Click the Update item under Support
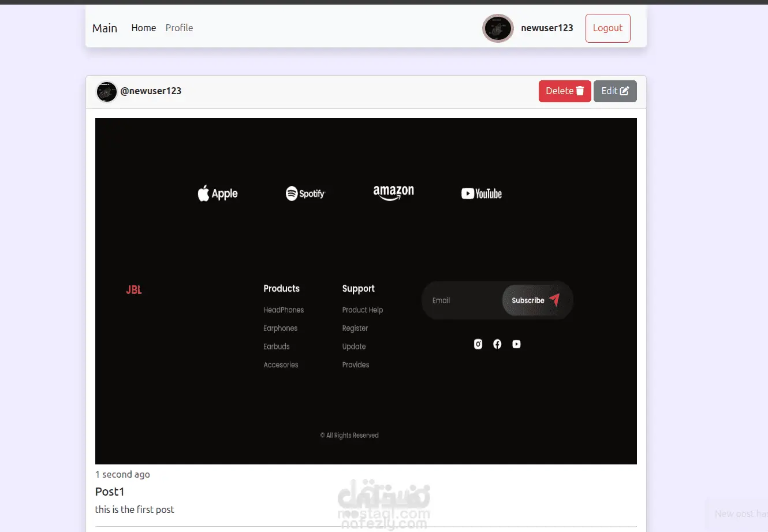This screenshot has height=532, width=768. pos(354,347)
